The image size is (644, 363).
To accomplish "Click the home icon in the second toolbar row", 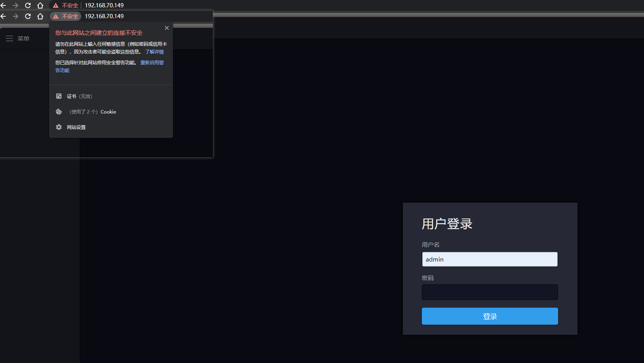I will pyautogui.click(x=40, y=16).
